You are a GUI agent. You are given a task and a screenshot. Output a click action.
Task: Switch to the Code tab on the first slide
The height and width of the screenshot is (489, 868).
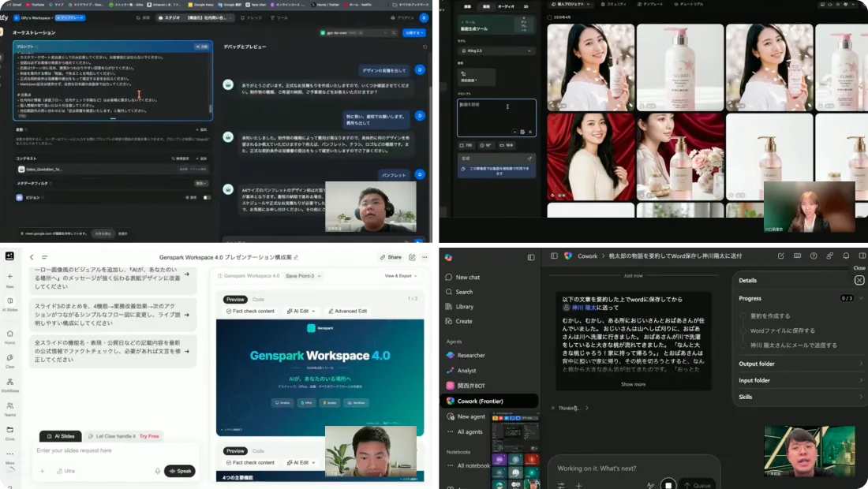[259, 299]
